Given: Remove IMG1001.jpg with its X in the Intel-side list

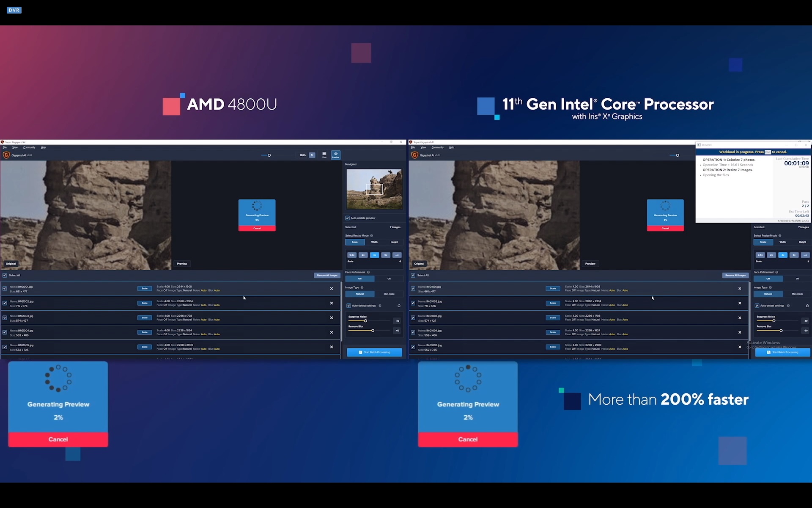Looking at the screenshot, I should (x=740, y=289).
